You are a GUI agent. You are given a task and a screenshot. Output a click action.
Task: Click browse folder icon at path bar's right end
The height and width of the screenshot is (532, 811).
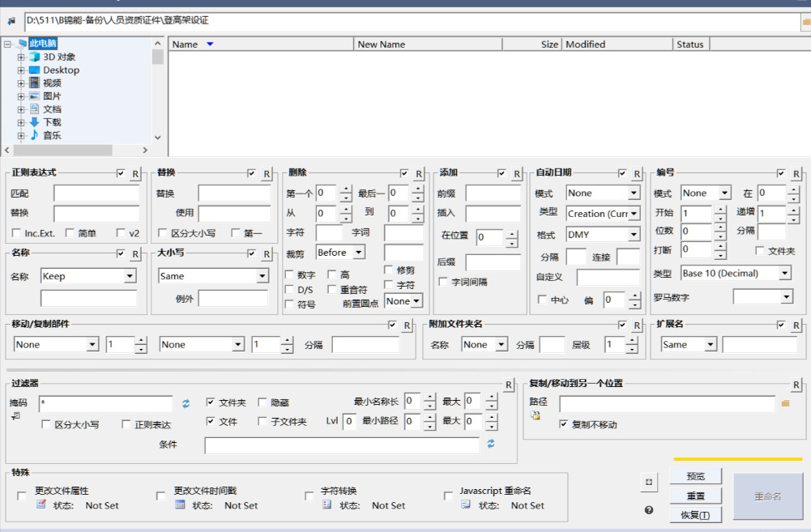805,23
